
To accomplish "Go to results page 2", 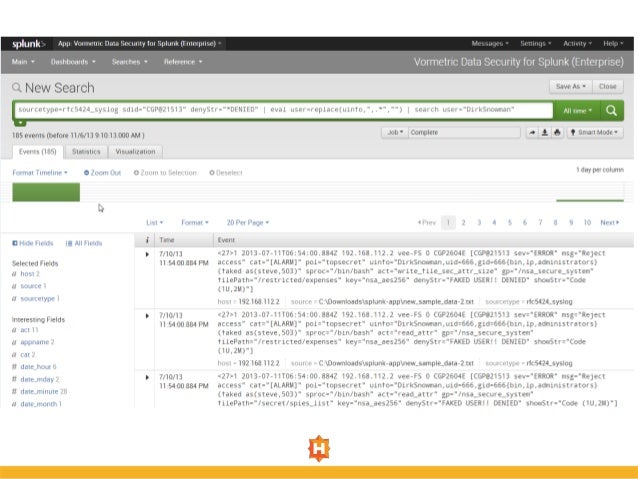I will 463,223.
